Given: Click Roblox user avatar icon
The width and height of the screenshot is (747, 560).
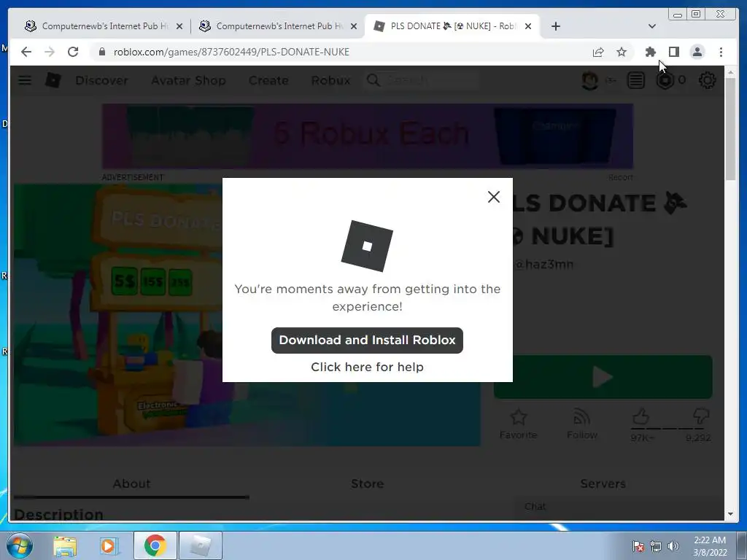Looking at the screenshot, I should (590, 80).
